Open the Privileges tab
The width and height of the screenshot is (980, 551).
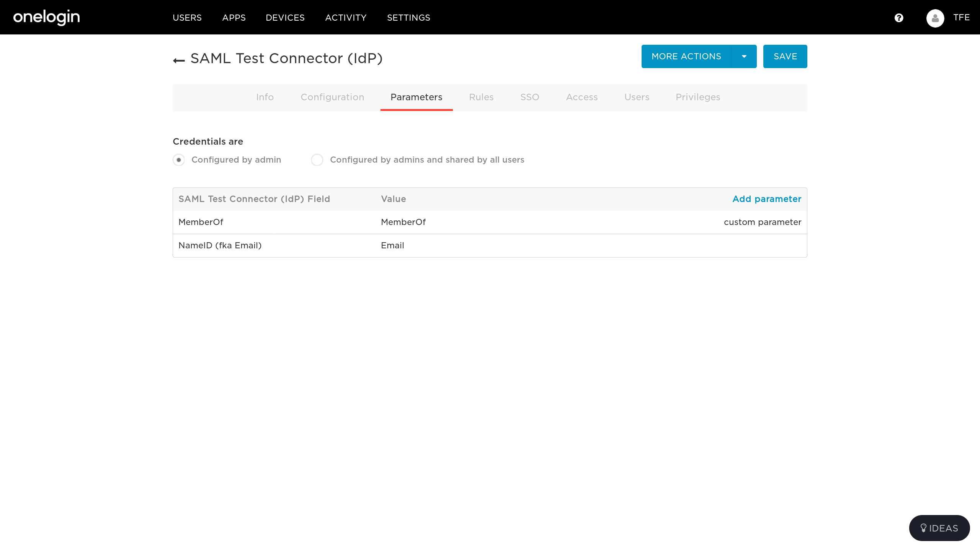tap(697, 97)
